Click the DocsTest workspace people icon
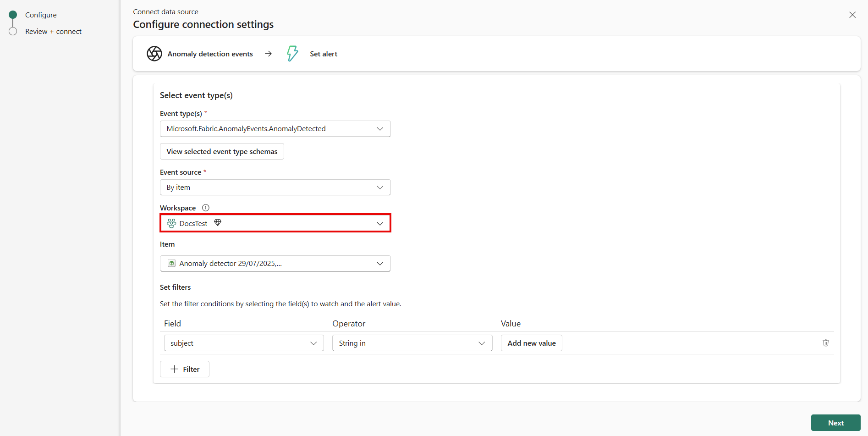This screenshot has height=436, width=868. pos(171,223)
